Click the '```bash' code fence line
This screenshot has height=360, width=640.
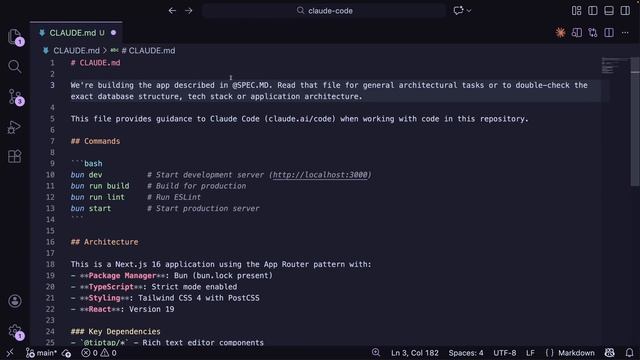pos(87,164)
